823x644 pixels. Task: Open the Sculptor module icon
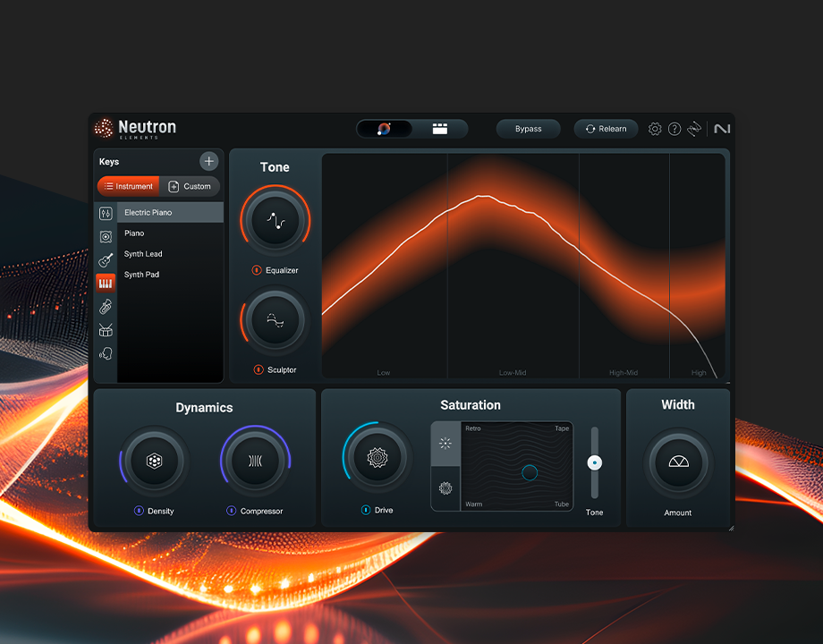click(x=275, y=318)
